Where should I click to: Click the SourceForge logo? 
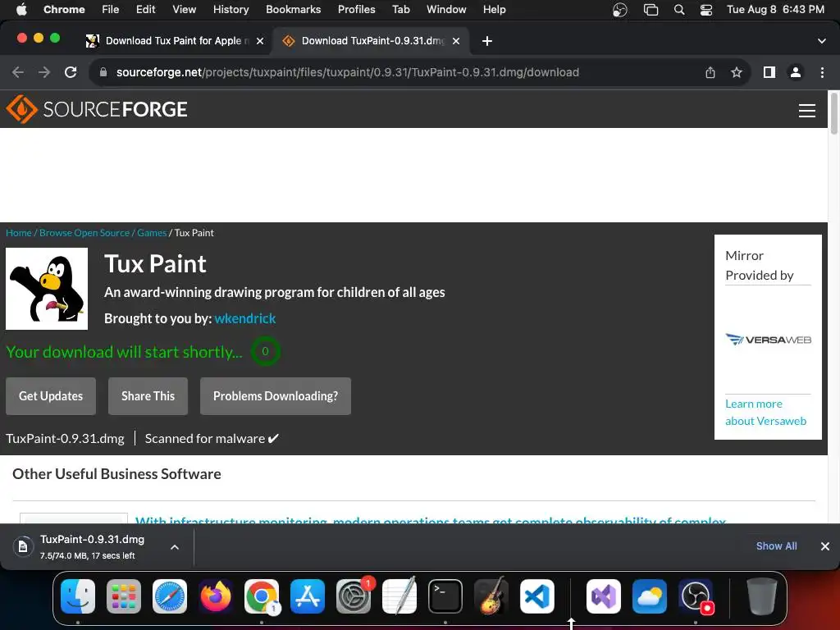(x=97, y=109)
